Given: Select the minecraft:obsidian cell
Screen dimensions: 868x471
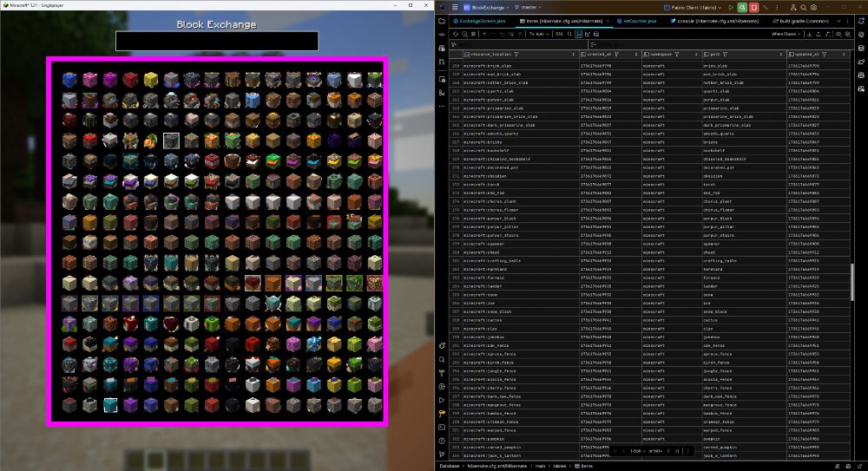Looking at the screenshot, I should tap(520, 176).
